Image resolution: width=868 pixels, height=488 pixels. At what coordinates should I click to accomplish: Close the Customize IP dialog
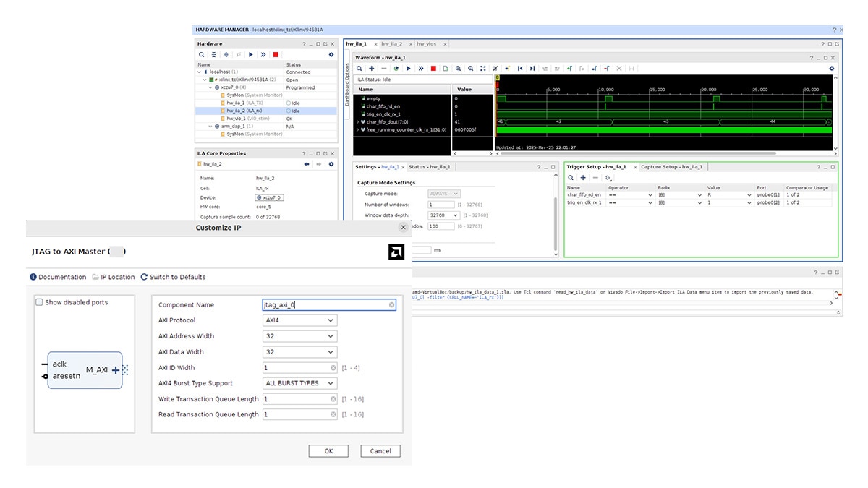pos(404,227)
